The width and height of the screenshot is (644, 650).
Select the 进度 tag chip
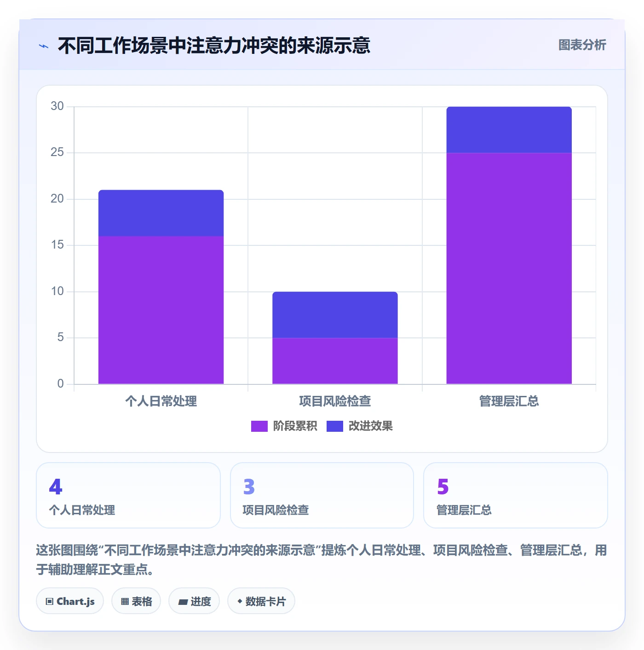pyautogui.click(x=194, y=601)
